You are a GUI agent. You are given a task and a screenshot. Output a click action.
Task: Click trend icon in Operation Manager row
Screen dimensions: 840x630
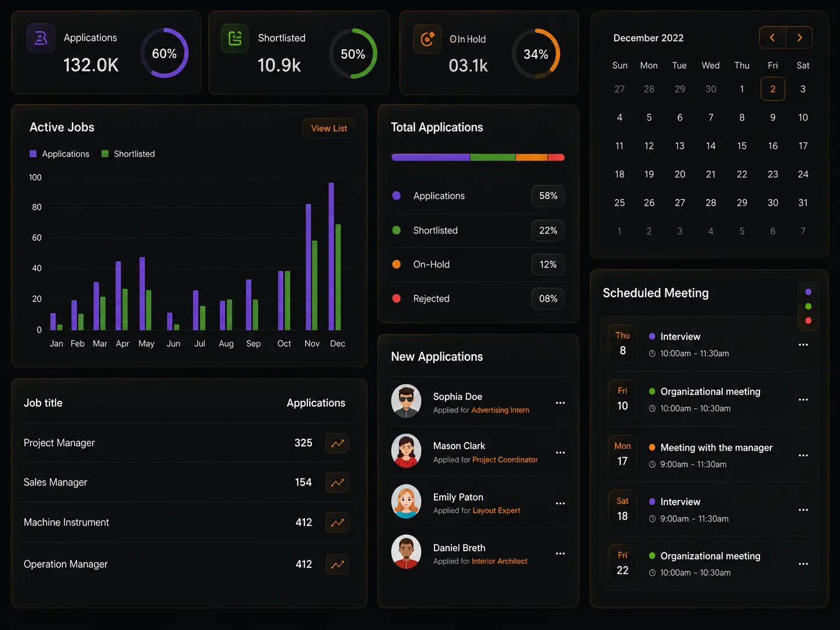tap(337, 564)
